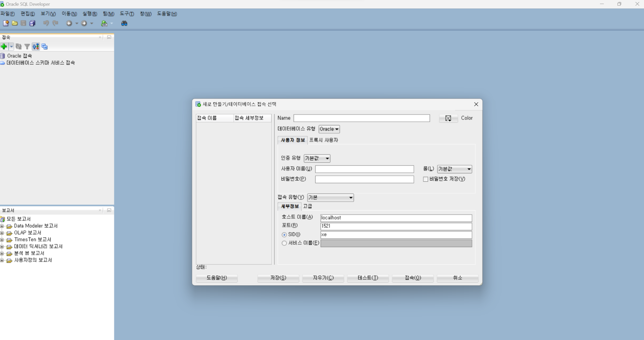Image resolution: width=644 pixels, height=340 pixels.
Task: Click the 테스트 button
Action: [368, 278]
